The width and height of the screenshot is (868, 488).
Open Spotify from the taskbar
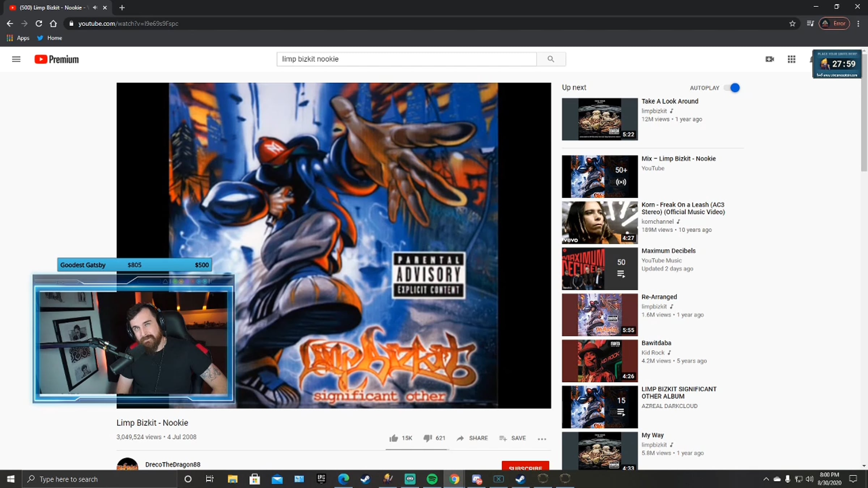pos(432,479)
